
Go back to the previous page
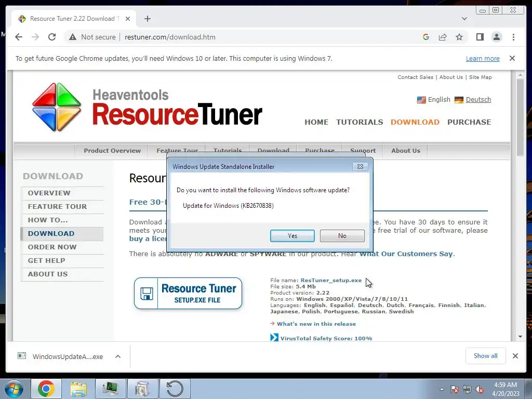19,37
